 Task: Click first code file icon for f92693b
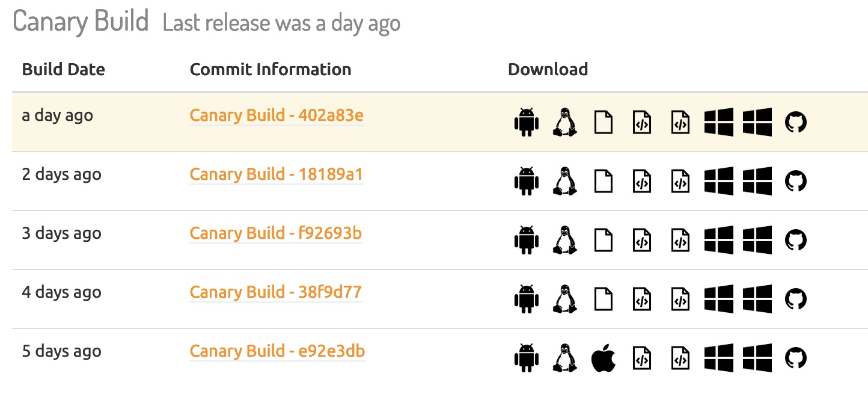[x=642, y=240]
